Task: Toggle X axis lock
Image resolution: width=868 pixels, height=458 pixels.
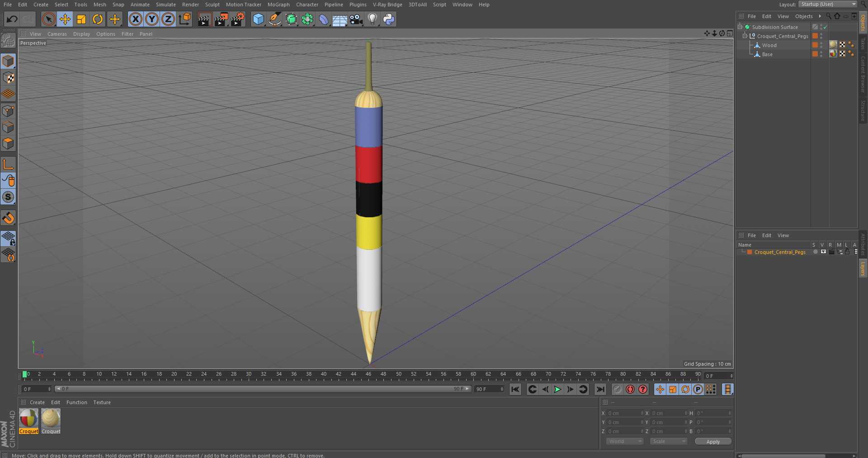Action: click(x=135, y=19)
